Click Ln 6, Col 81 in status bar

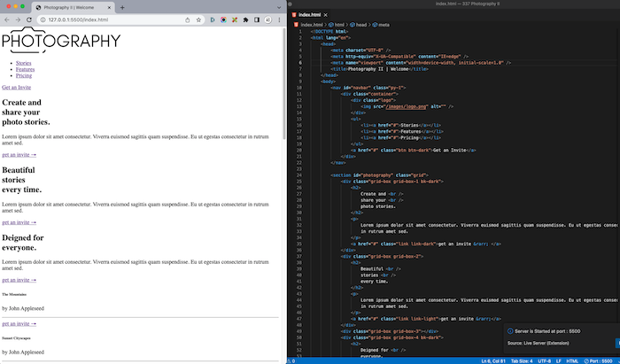pos(493,360)
